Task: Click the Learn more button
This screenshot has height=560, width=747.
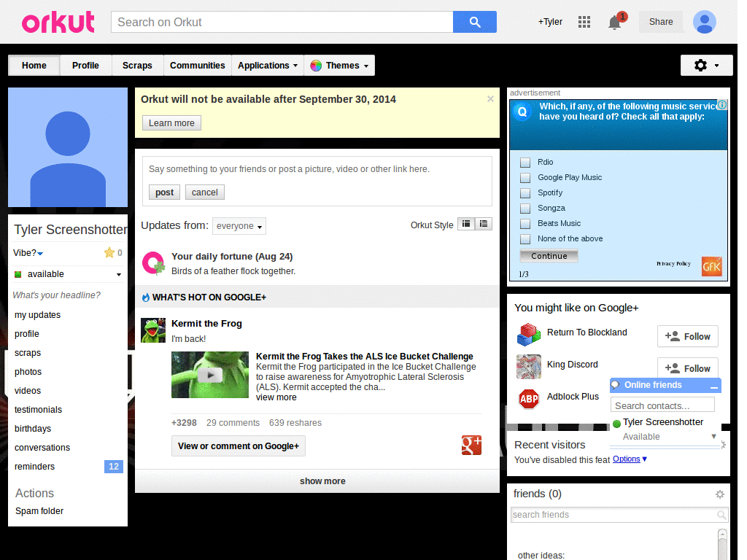Action: (171, 122)
